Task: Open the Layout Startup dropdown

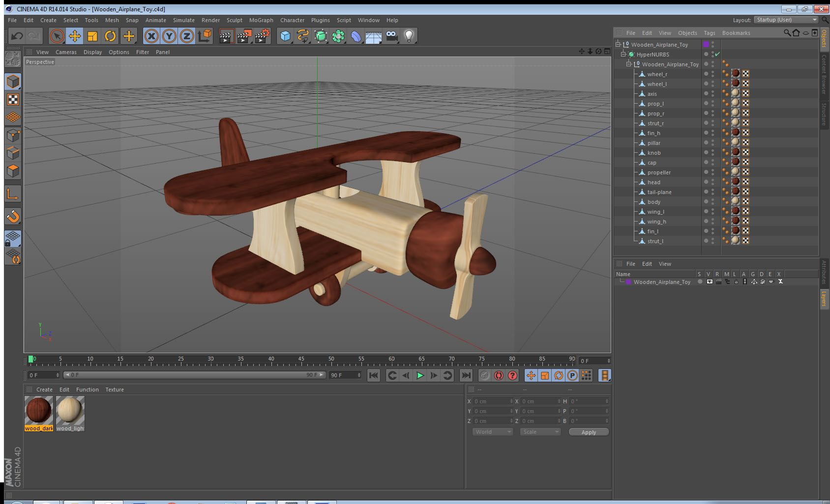Action: [x=786, y=20]
